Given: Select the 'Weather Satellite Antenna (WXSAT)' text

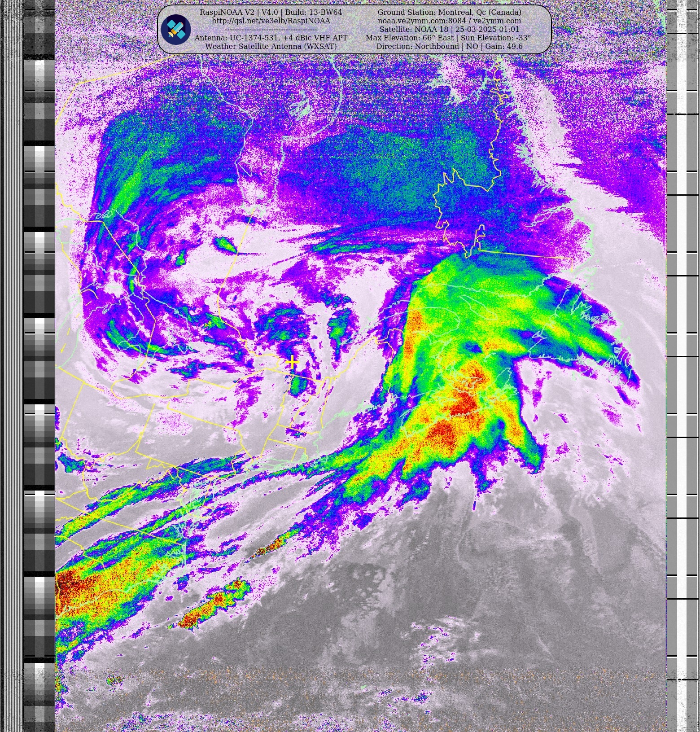Looking at the screenshot, I should pyautogui.click(x=271, y=46).
